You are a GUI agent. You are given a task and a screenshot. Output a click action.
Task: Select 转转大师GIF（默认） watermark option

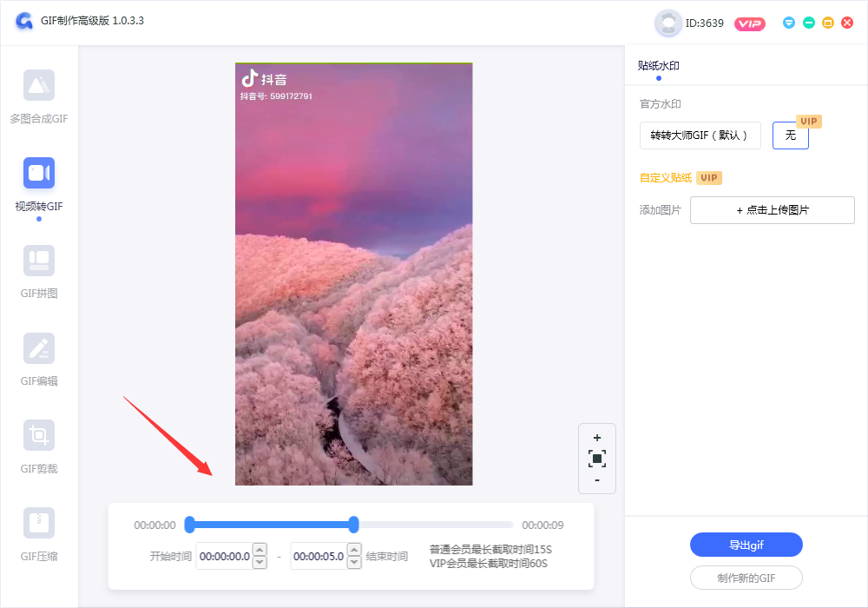(700, 135)
